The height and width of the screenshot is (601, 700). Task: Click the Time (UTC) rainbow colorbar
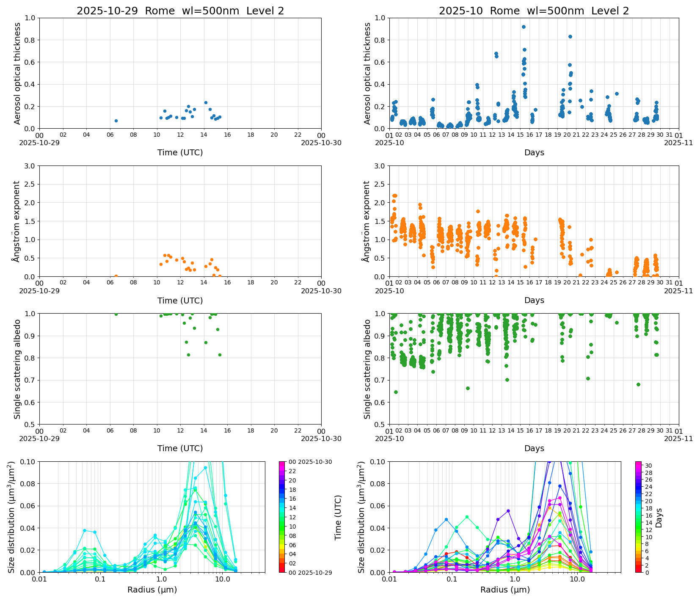(282, 517)
